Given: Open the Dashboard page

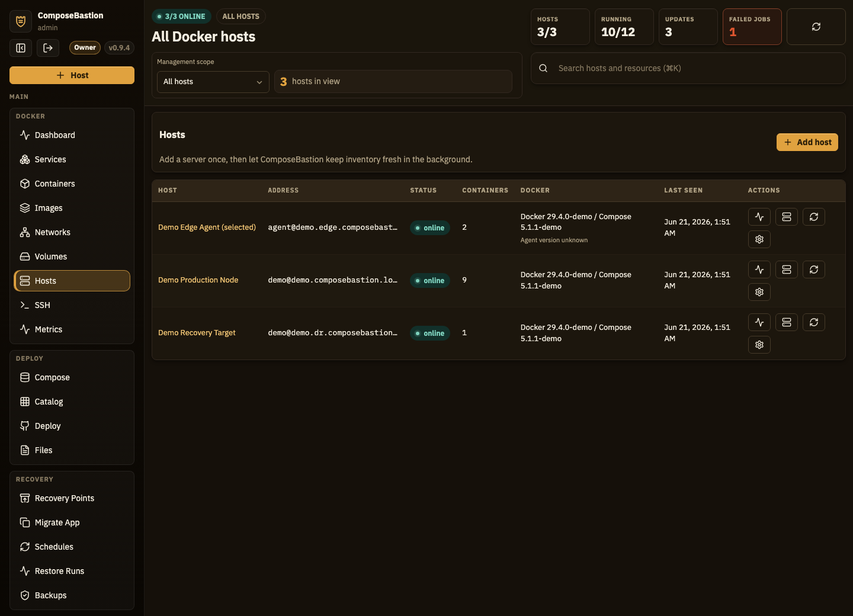Looking at the screenshot, I should tap(72, 135).
